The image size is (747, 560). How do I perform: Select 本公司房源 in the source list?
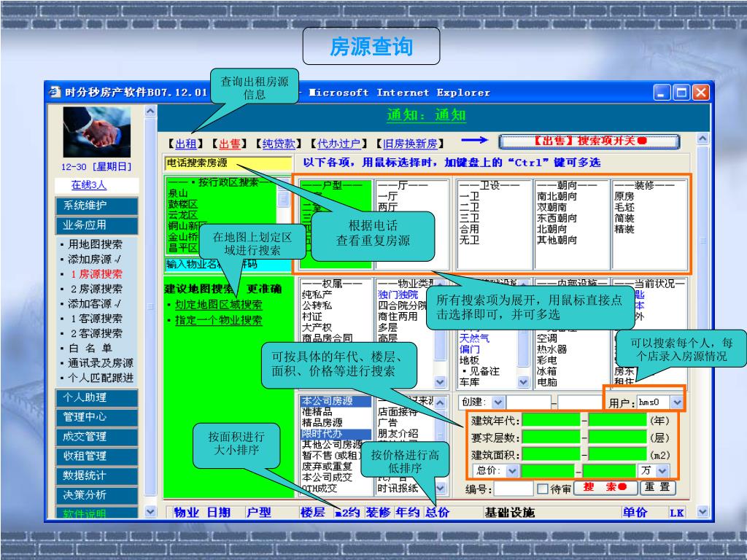tap(336, 401)
